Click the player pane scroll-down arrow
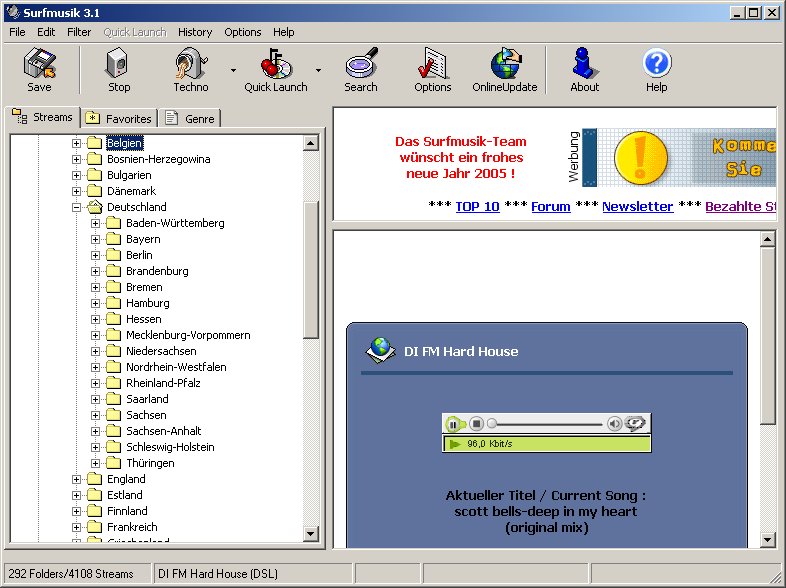 coord(767,539)
